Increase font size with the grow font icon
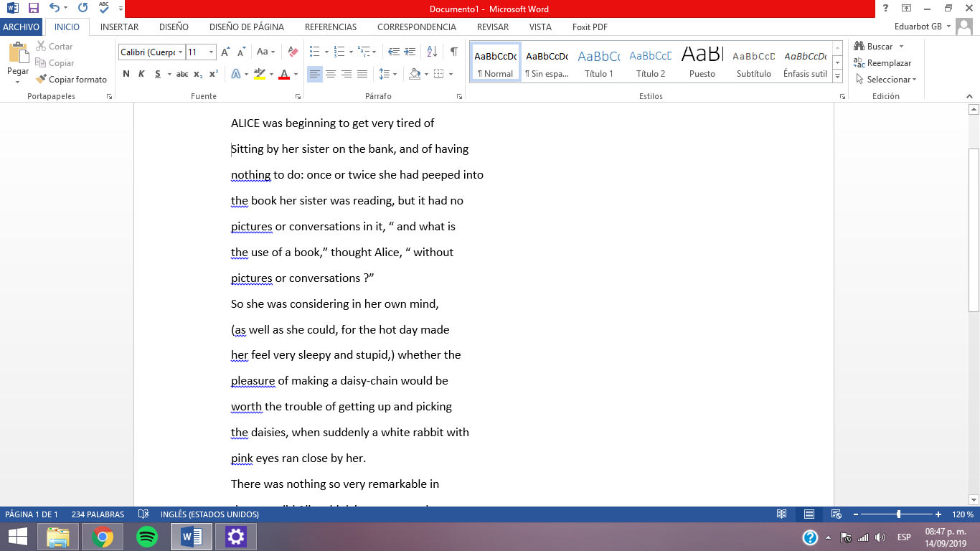This screenshot has width=980, height=551. pos(225,52)
